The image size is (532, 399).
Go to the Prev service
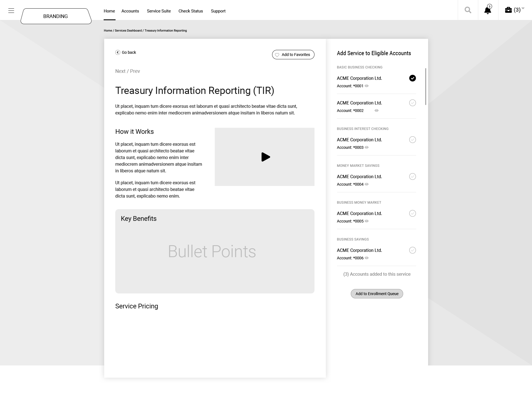135,71
